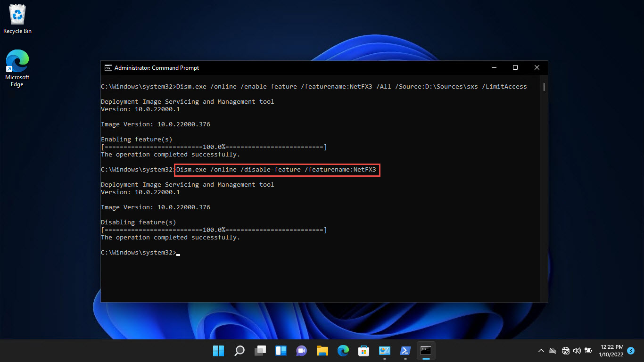Launch Microsoft Edge from the taskbar

(x=343, y=351)
